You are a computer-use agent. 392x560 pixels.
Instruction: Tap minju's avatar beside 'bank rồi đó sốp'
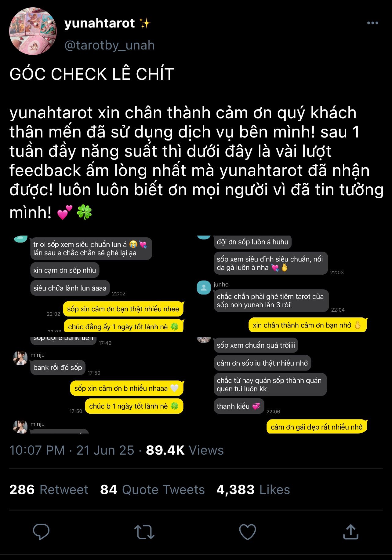[x=20, y=358]
